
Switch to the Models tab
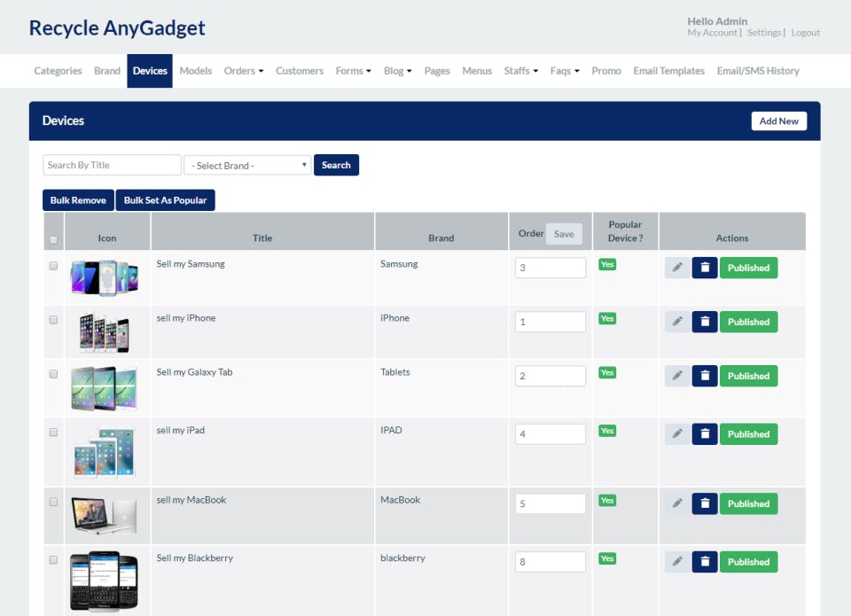click(195, 71)
